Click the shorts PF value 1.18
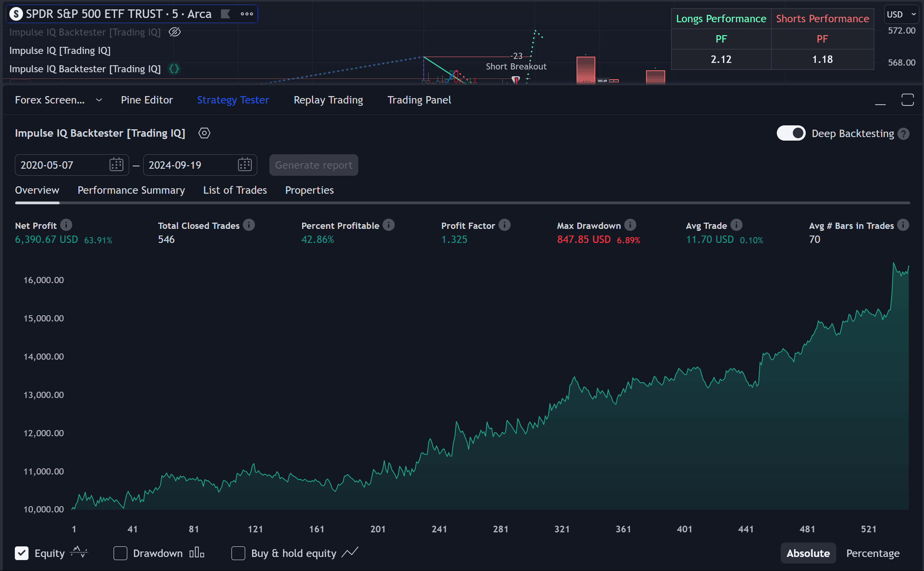This screenshot has width=924, height=571. pos(823,59)
